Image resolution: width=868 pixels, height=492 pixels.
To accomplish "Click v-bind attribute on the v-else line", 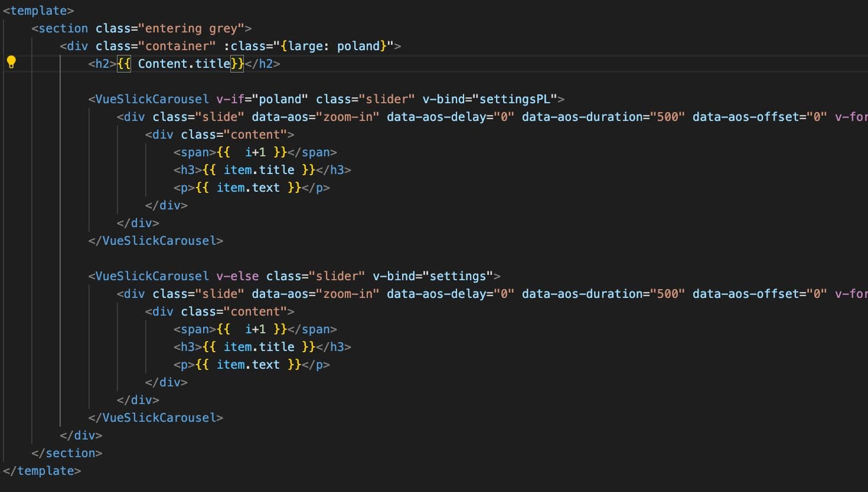I will click(x=394, y=276).
